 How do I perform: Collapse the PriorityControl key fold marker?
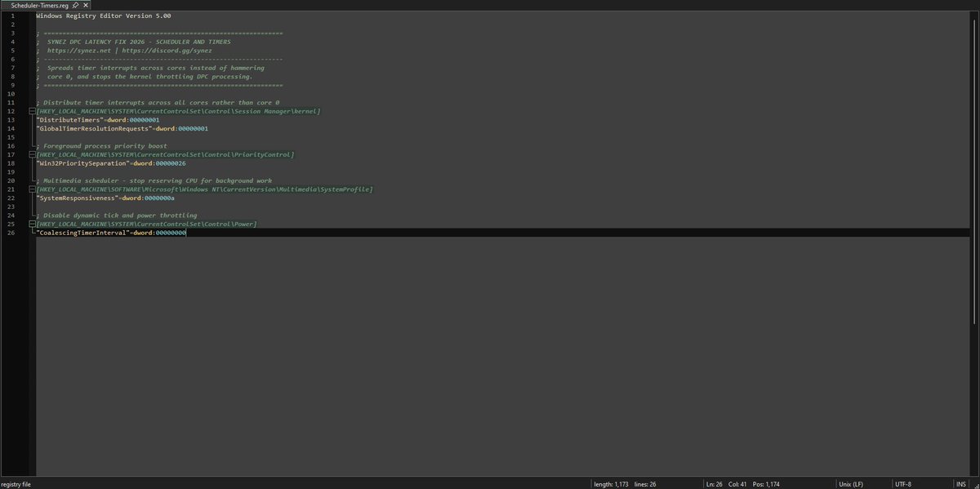click(x=32, y=154)
